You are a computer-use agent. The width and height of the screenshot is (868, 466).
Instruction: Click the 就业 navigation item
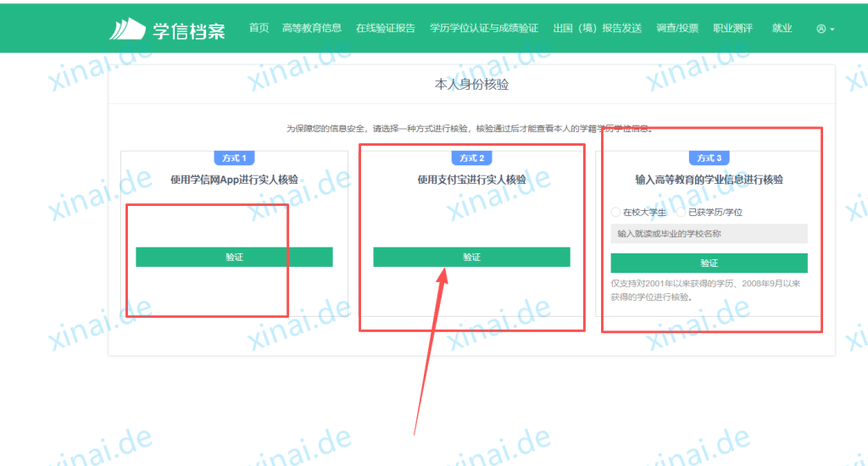(x=782, y=28)
